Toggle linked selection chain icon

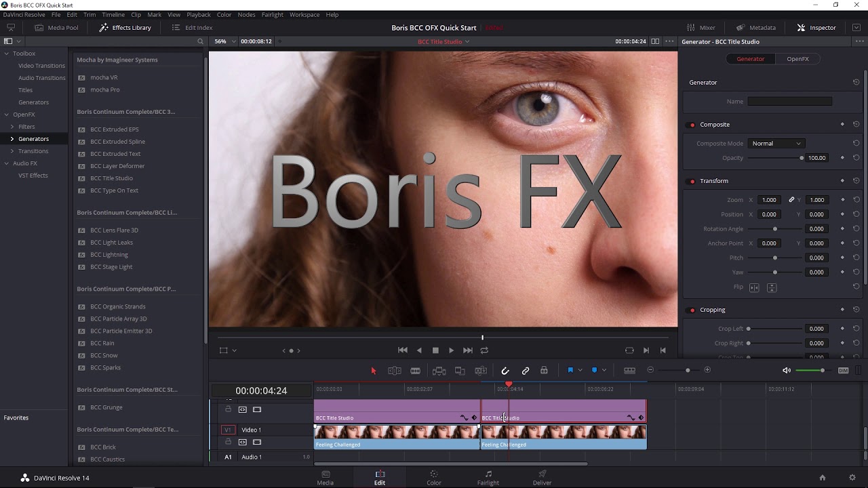click(526, 370)
